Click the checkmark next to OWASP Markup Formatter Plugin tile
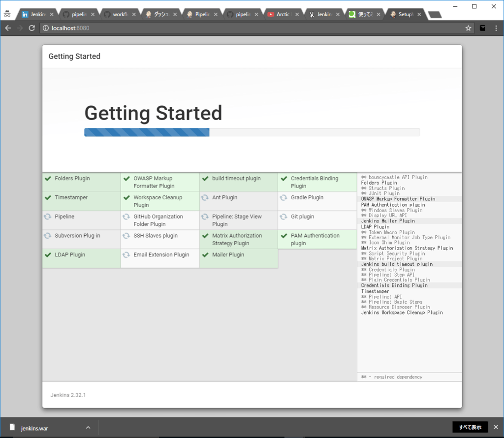This screenshot has width=504, height=438. [x=126, y=179]
